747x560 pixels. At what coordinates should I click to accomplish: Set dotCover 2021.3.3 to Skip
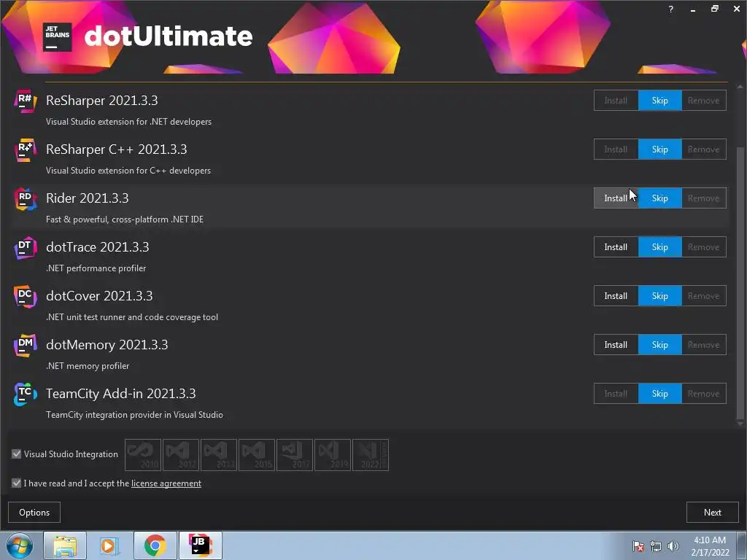pos(659,296)
